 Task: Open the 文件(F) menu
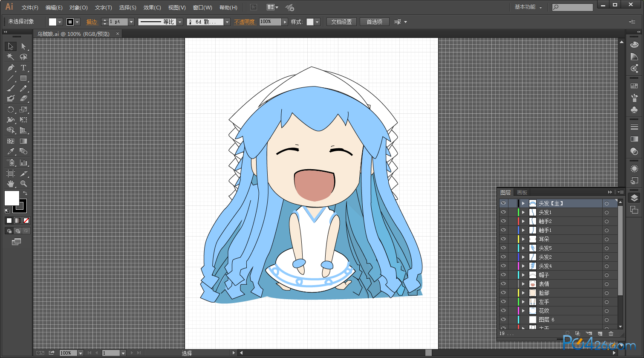pos(30,8)
